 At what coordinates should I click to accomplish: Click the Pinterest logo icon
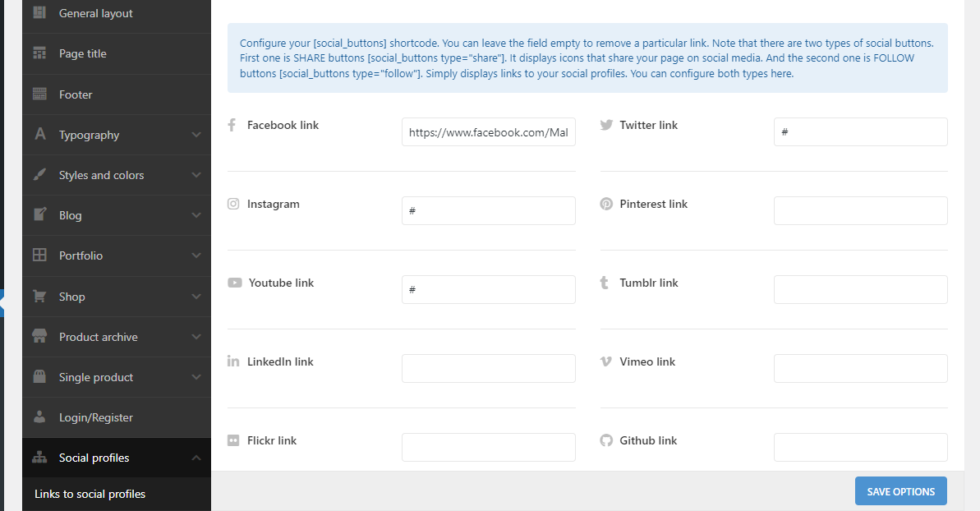pos(606,204)
